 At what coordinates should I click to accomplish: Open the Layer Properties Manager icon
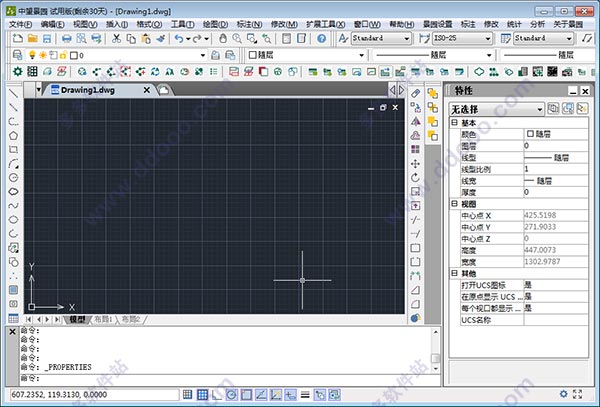point(18,55)
